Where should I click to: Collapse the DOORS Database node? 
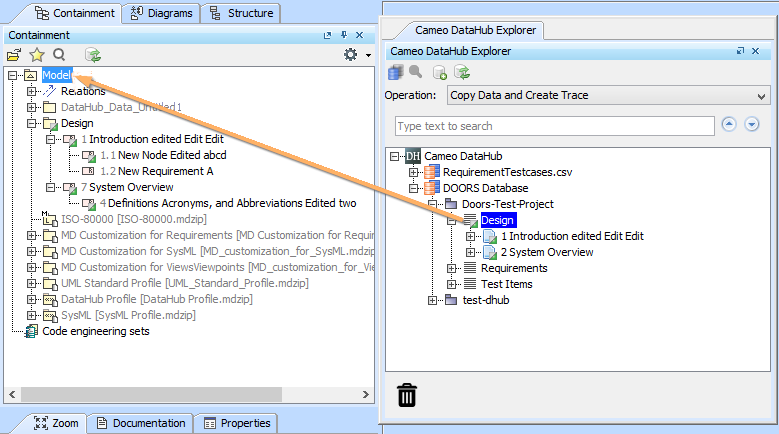pyautogui.click(x=413, y=188)
